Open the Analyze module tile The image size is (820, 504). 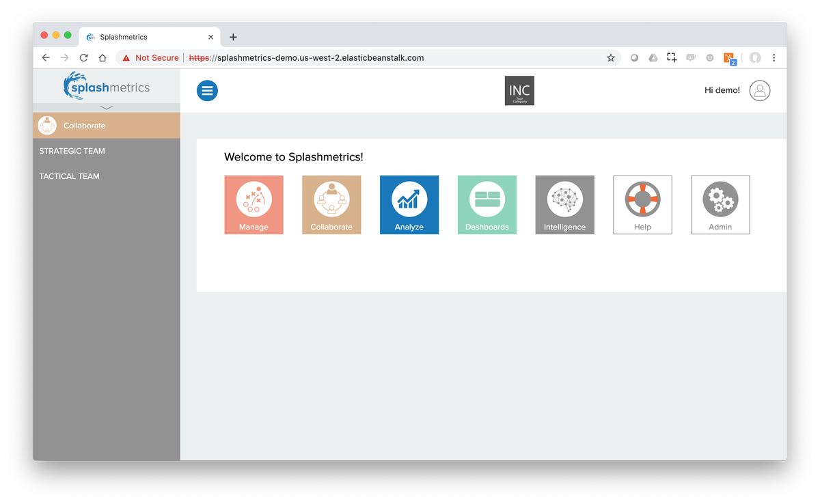tap(409, 205)
